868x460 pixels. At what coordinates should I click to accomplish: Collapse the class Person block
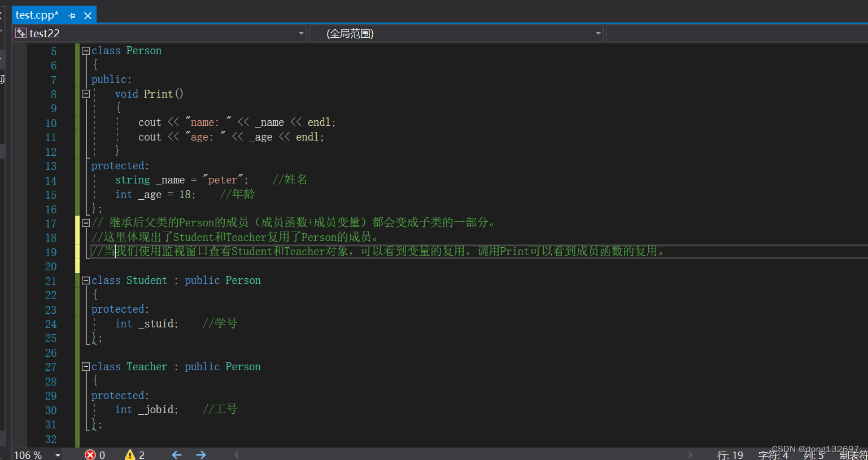[86, 51]
